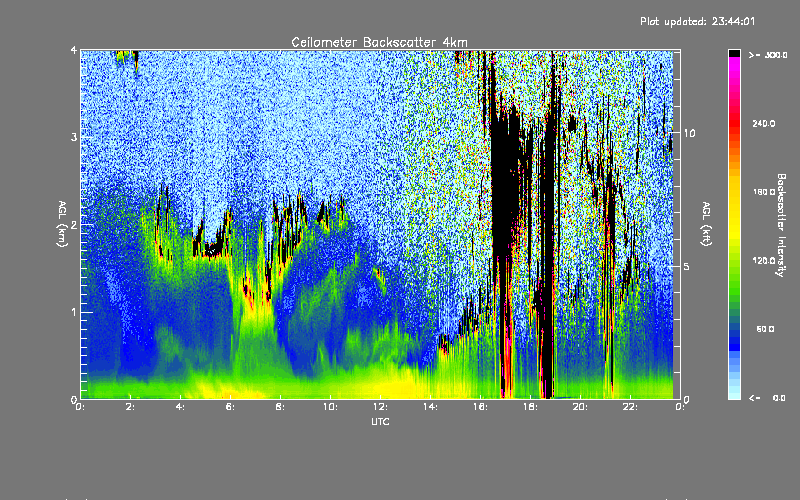This screenshot has width=800, height=500.
Task: Click the 5 kft tick label
Action: point(686,267)
